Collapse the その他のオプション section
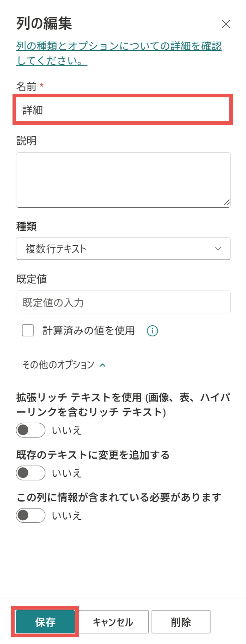The width and height of the screenshot is (246, 644). (58, 365)
